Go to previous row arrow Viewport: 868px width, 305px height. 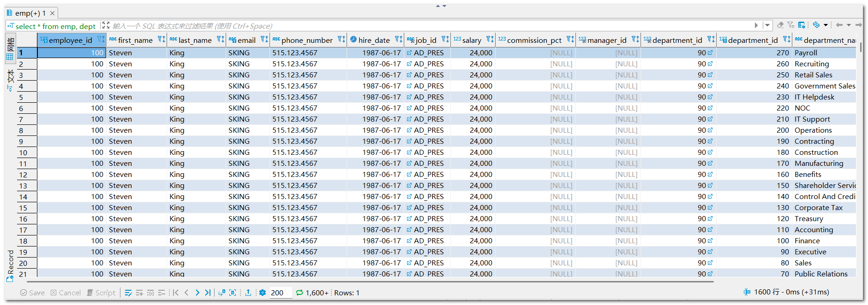click(x=186, y=293)
